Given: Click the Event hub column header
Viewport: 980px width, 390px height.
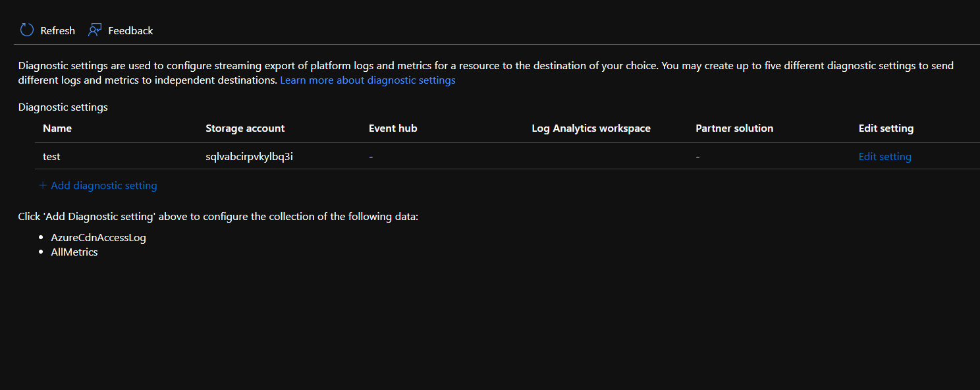Looking at the screenshot, I should click(393, 128).
